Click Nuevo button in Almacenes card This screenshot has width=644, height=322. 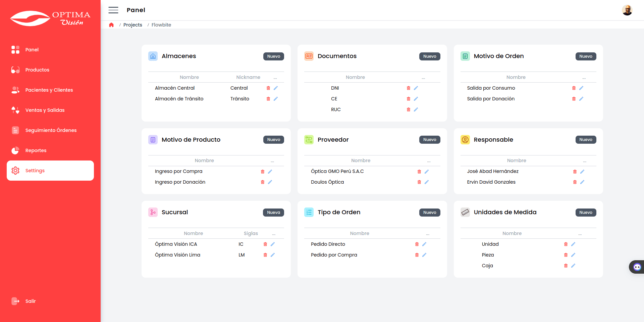click(273, 56)
